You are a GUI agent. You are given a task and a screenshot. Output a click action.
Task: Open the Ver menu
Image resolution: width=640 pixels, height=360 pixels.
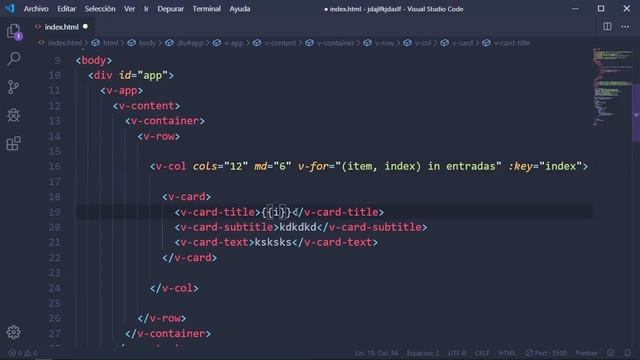(x=129, y=9)
